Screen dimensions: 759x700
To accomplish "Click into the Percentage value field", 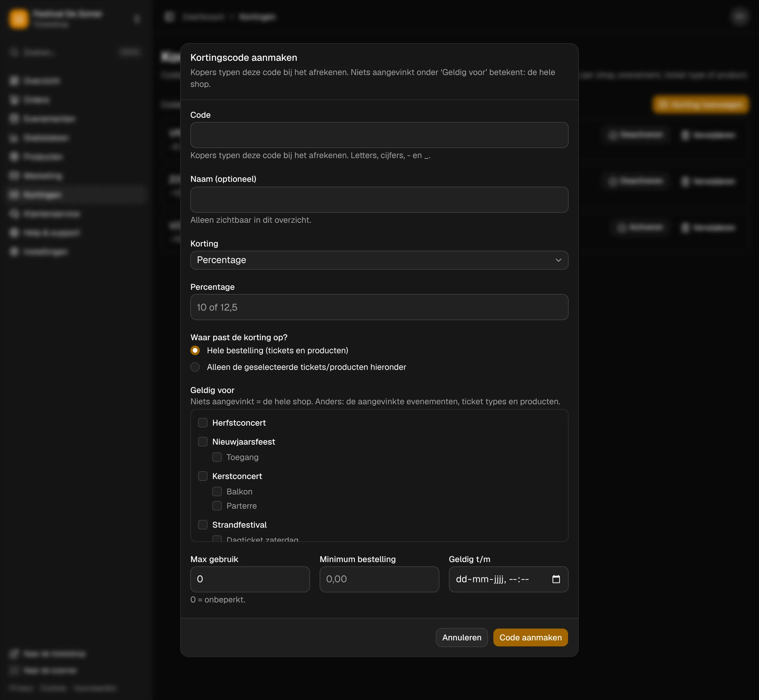I will [x=379, y=307].
